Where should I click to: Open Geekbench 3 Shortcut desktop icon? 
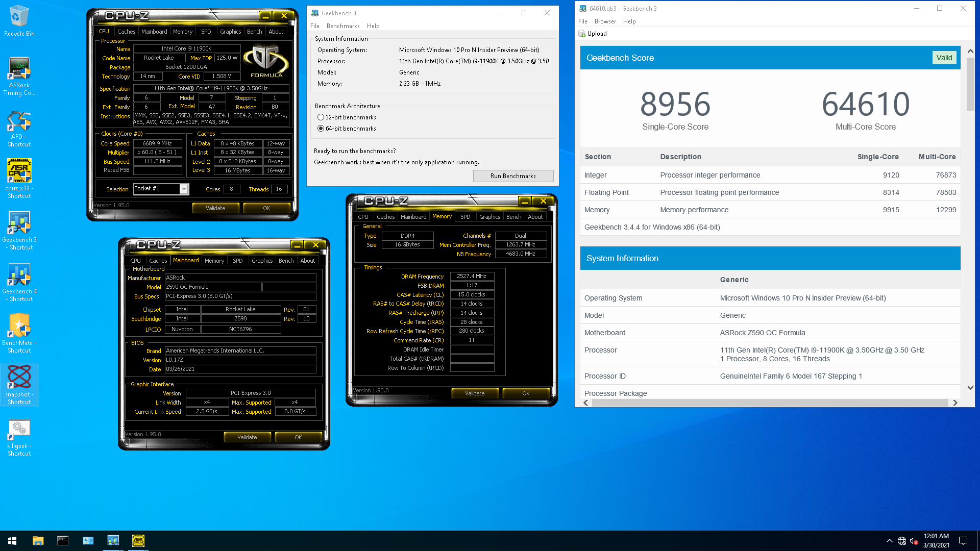[x=19, y=231]
